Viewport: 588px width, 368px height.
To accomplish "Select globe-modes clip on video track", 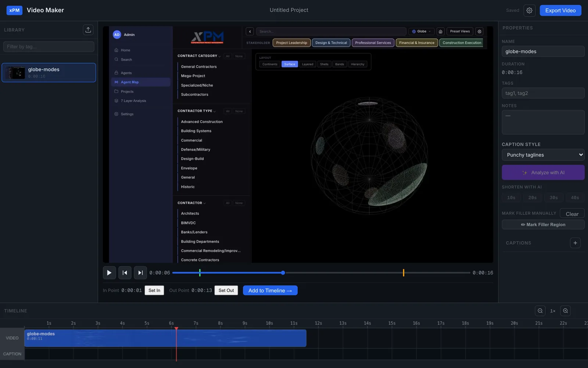I will (165, 338).
